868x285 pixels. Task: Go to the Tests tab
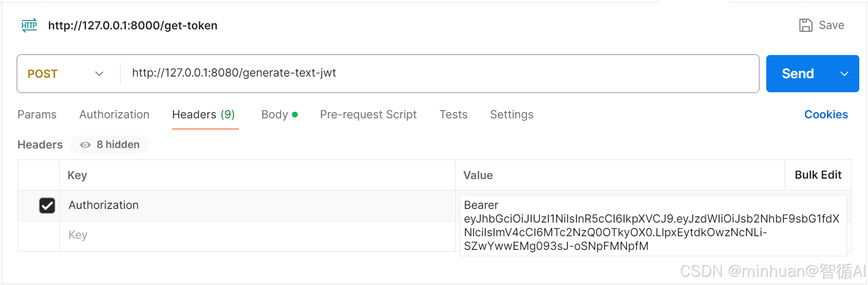[x=453, y=115]
